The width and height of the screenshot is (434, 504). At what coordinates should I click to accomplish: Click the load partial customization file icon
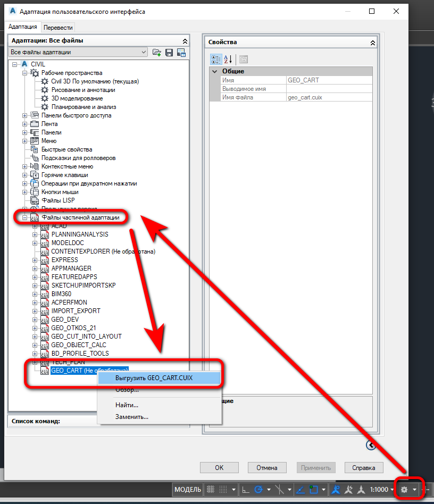click(x=157, y=52)
